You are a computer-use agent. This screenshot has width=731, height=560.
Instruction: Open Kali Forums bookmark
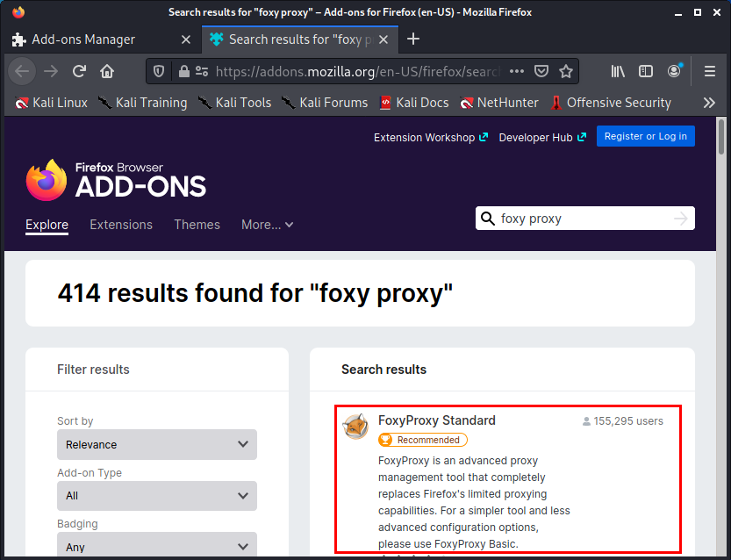pos(325,103)
